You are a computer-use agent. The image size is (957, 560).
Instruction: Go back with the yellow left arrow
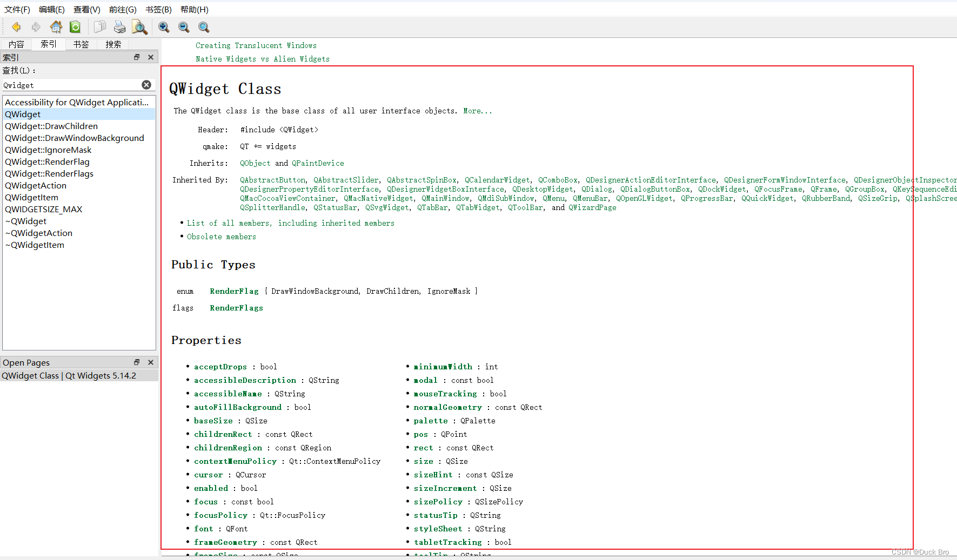coord(16,27)
